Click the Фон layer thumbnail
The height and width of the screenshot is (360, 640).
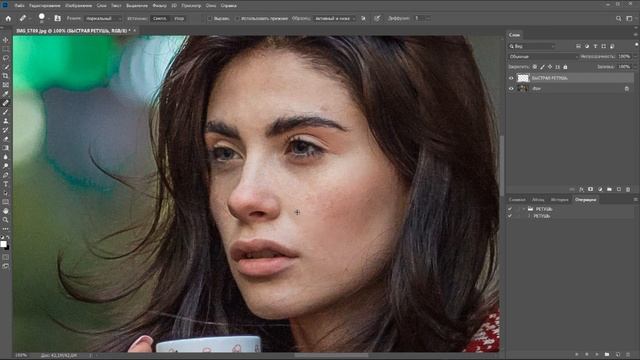coord(523,89)
